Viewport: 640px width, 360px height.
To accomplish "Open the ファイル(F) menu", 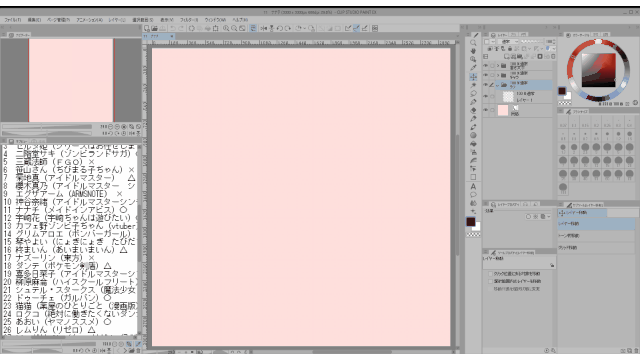I will pos(13,20).
